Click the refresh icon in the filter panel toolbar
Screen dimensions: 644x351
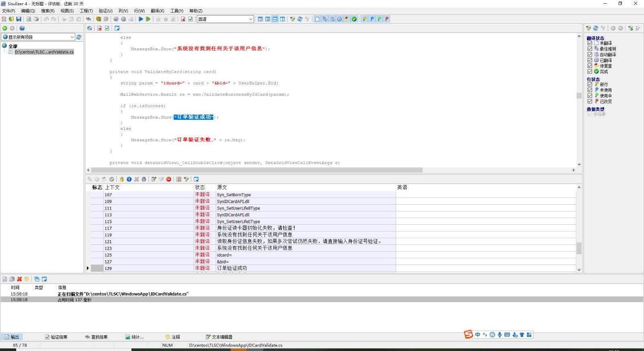[596, 28]
